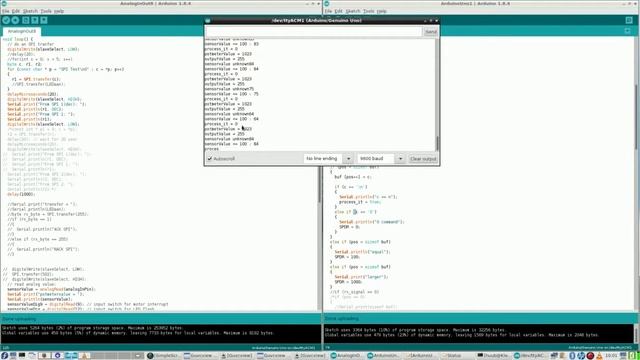Click the terminal icon in taskbar launcher

[x=22, y=356]
